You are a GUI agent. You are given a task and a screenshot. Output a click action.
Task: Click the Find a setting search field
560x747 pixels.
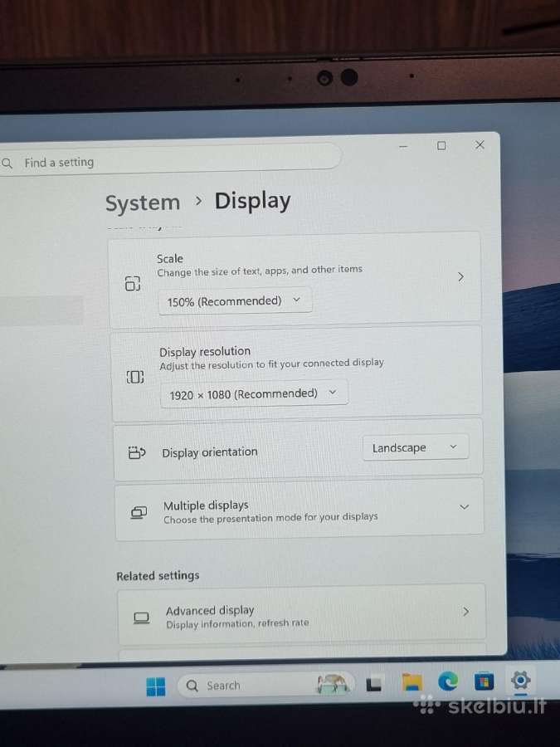[169, 159]
